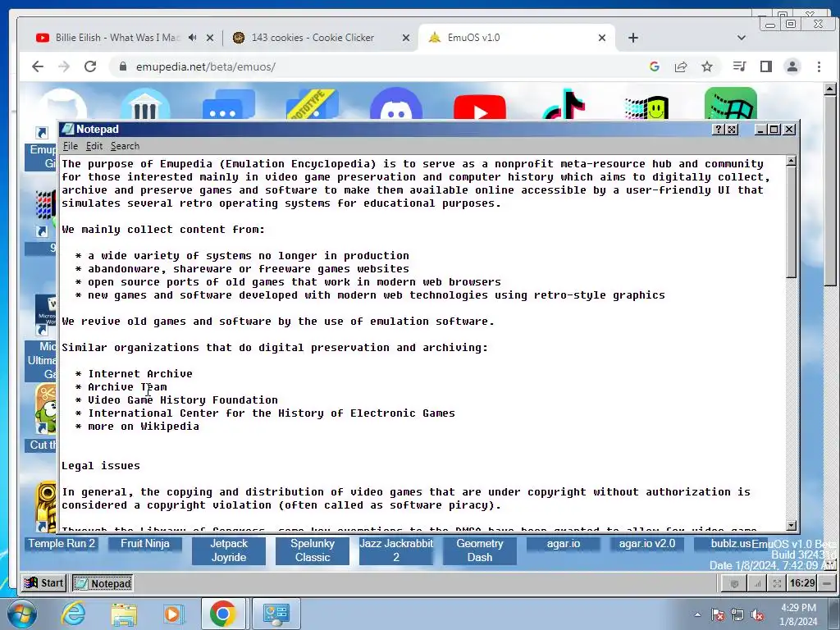This screenshot has height=630, width=840.
Task: Click the Notepad vertical scrollbar thumb
Action: tap(792, 221)
